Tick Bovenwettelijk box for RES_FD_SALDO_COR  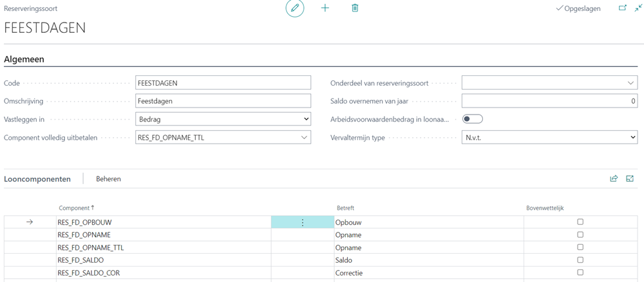(x=580, y=273)
